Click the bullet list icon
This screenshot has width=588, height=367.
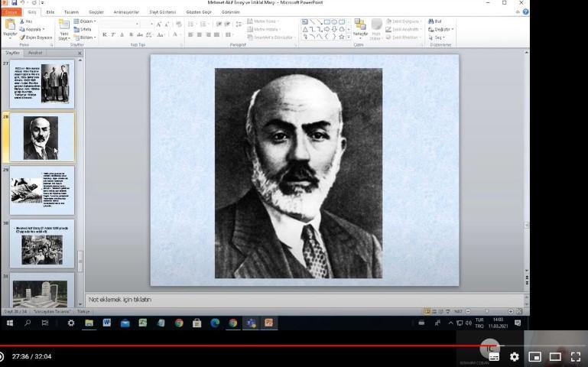click(191, 24)
